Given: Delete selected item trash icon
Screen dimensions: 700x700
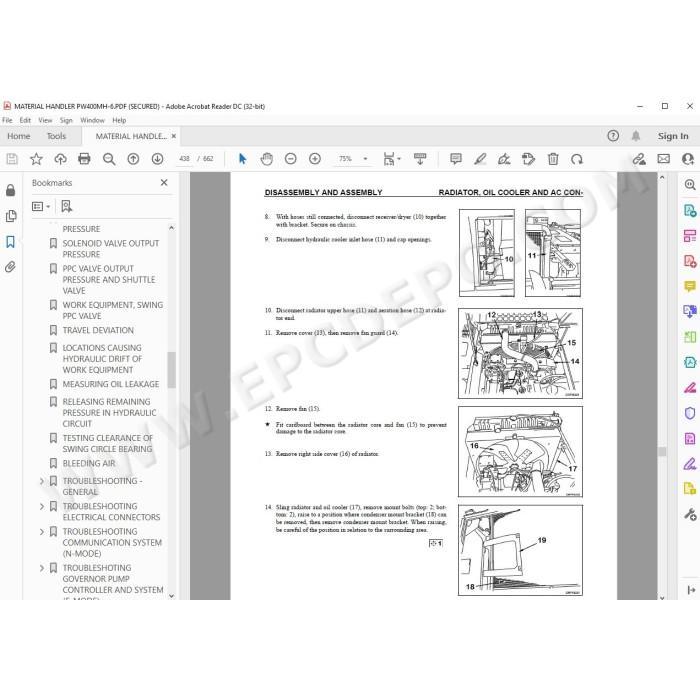Looking at the screenshot, I should click(553, 159).
